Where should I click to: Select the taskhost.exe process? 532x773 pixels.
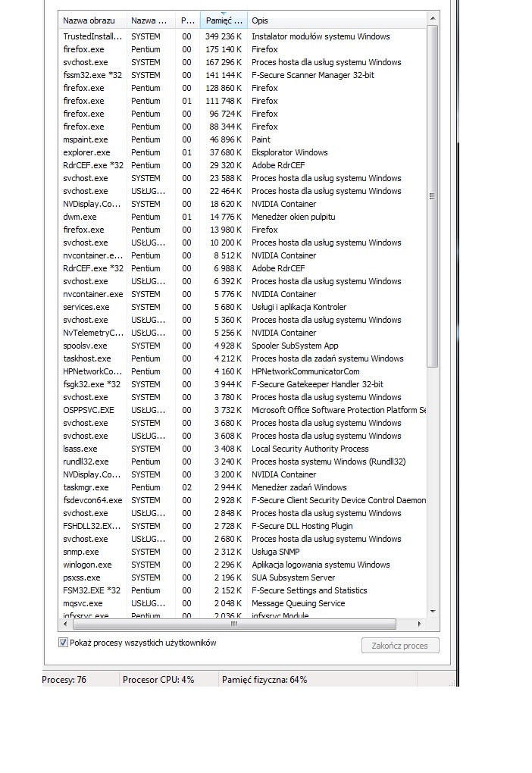tap(242, 358)
